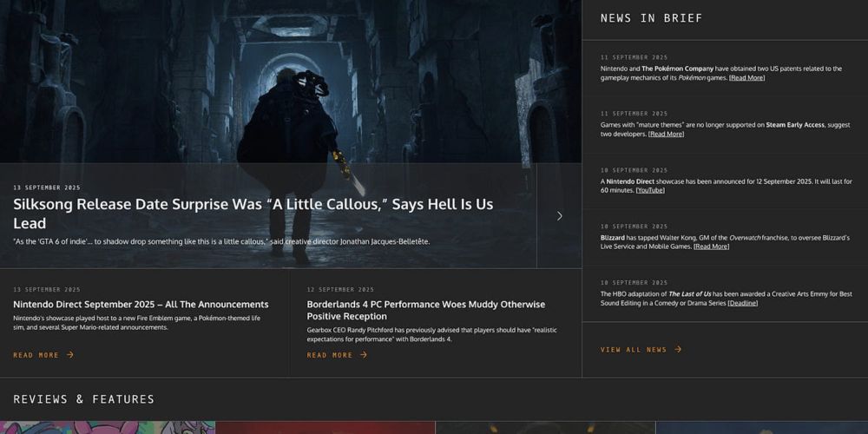Image resolution: width=868 pixels, height=434 pixels.
Task: Open the Silksong Release Date Surprise headline
Action: (x=253, y=214)
